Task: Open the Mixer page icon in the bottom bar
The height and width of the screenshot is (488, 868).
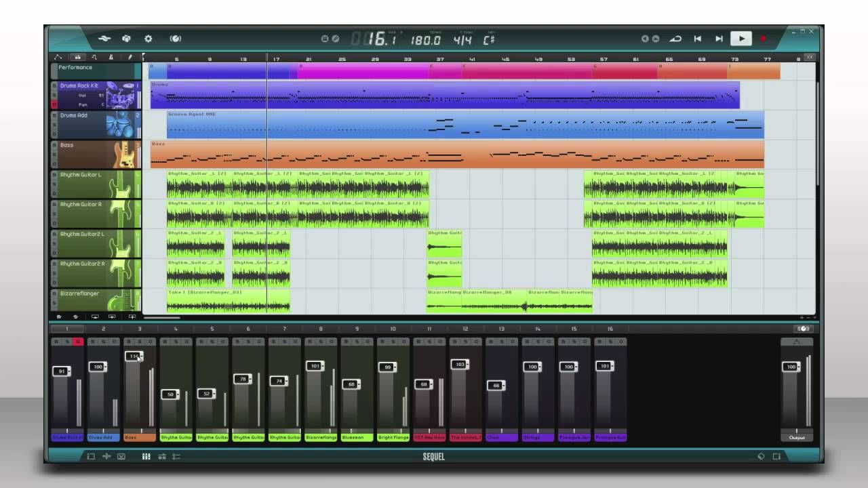Action: coord(146,456)
